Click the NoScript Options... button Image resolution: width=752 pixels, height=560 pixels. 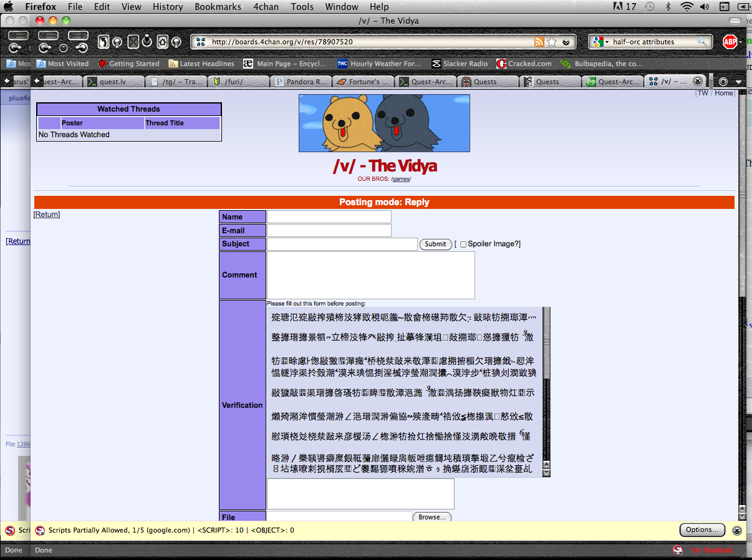(x=701, y=530)
